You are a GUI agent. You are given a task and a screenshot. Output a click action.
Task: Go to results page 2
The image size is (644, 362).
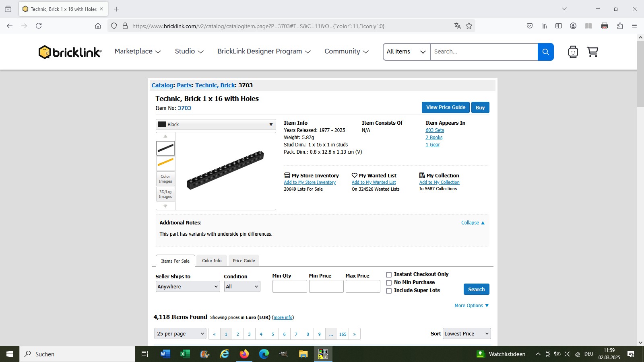[237, 334]
